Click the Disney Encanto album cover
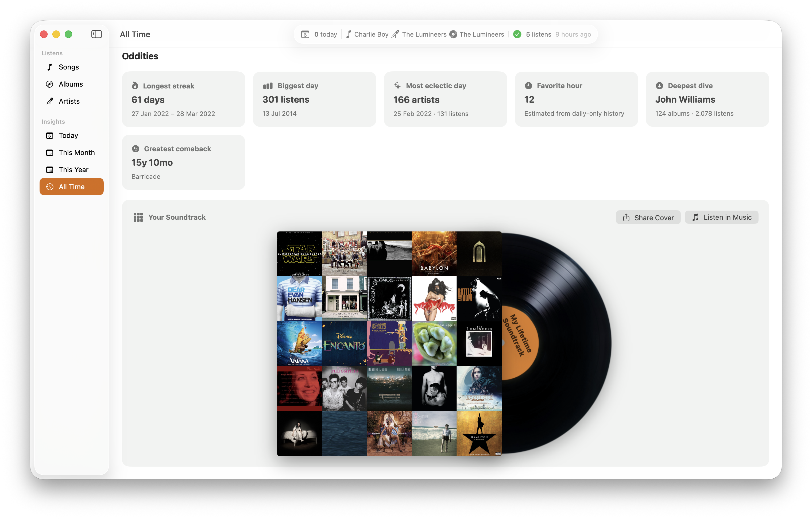The image size is (812, 519). 344,343
